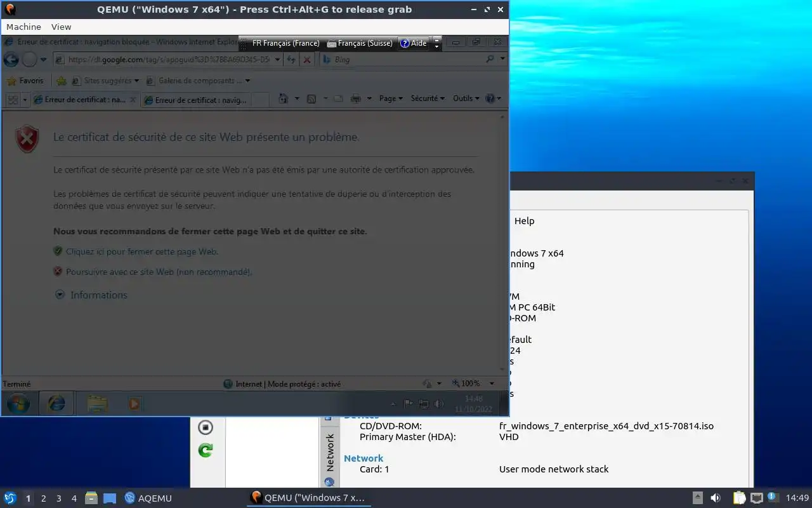The width and height of the screenshot is (812, 508).
Task: Click the Windows 7 clock showing 14:48
Action: point(473,403)
